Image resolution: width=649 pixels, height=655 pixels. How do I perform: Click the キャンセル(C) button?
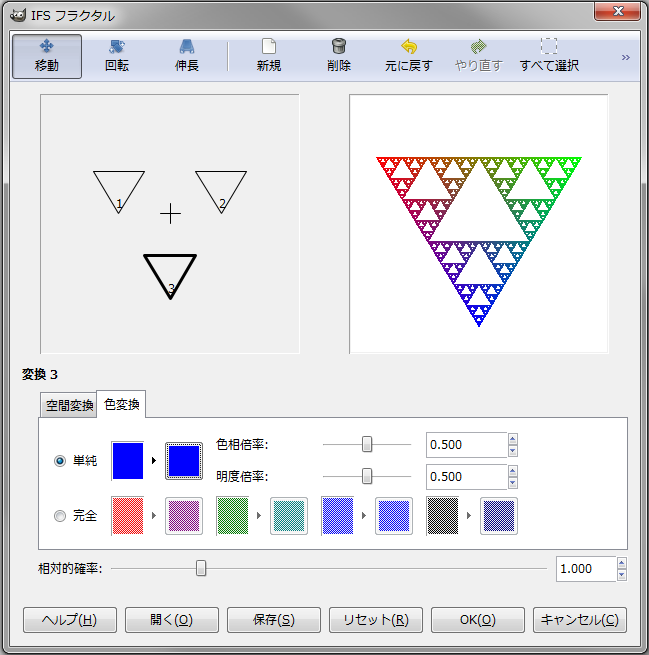click(x=580, y=620)
